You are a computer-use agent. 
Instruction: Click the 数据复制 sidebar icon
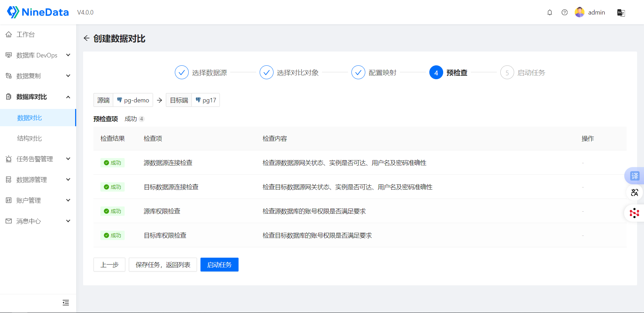pos(9,76)
